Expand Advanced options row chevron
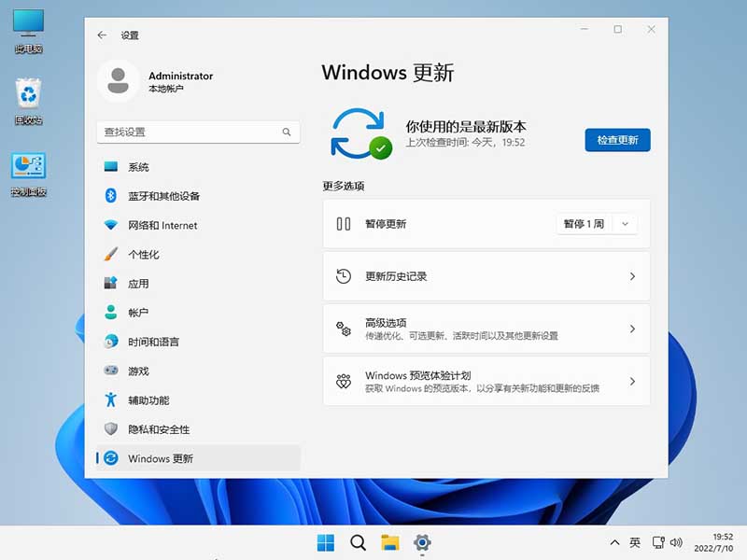 [x=632, y=329]
